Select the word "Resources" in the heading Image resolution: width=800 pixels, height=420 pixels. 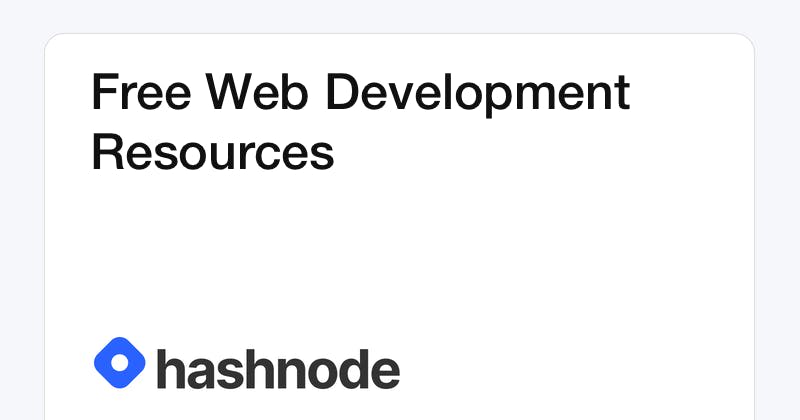pyautogui.click(x=212, y=152)
